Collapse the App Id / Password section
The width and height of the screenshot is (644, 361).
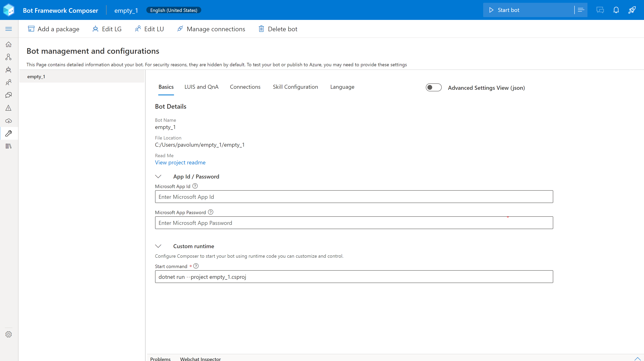(x=158, y=177)
